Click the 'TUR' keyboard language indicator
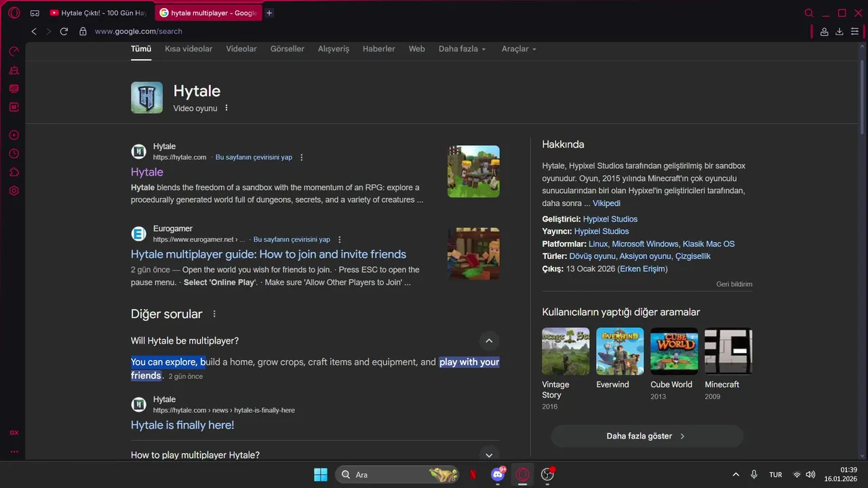The image size is (868, 488). [x=775, y=474]
